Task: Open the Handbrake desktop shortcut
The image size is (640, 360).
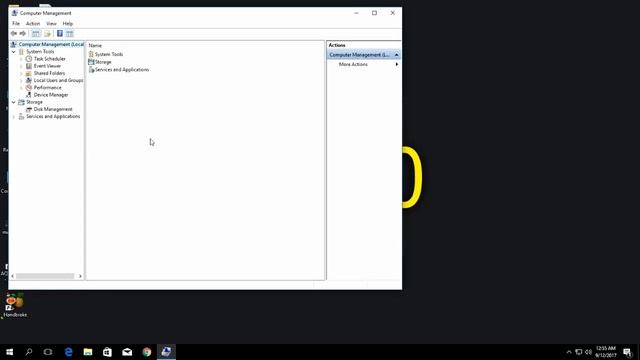Action: [x=15, y=305]
